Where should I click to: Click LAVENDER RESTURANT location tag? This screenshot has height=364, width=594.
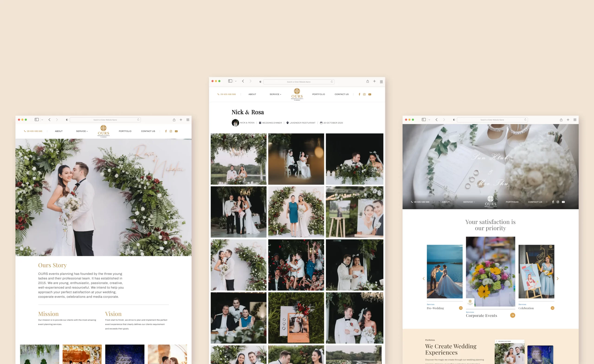click(301, 123)
